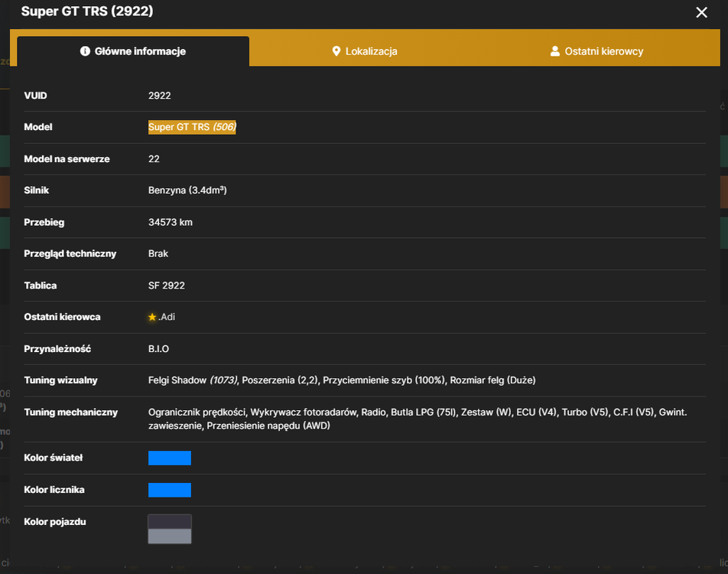Click plate value SF 2922
This screenshot has width=728, height=574.
[x=167, y=285]
